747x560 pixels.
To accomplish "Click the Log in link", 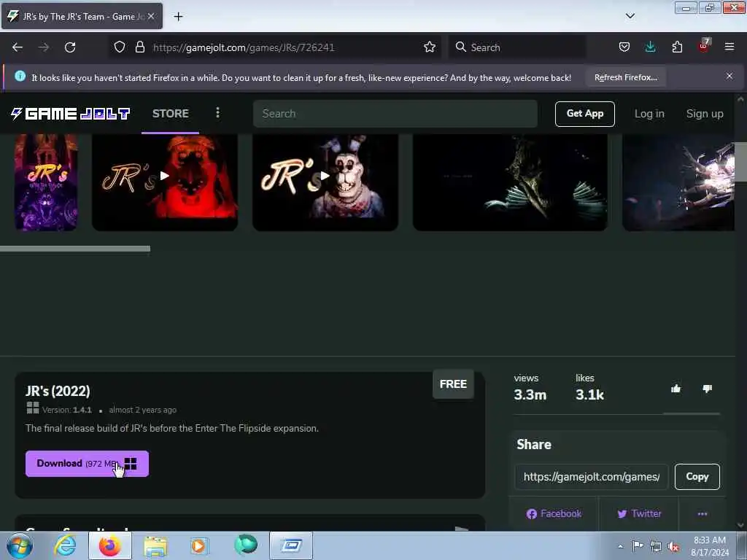I will (649, 114).
